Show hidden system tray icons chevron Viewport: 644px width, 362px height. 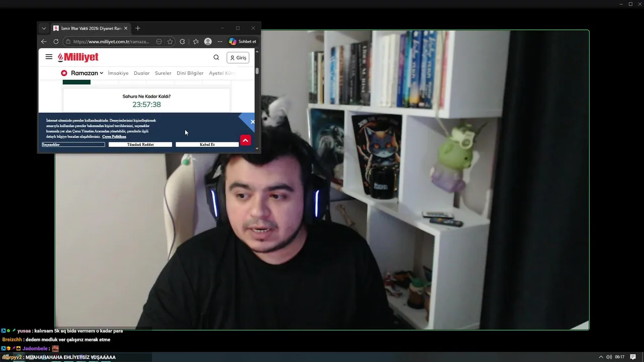pyautogui.click(x=601, y=357)
